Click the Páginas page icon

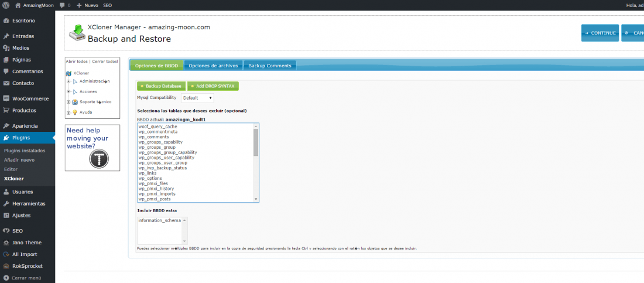[x=6, y=60]
